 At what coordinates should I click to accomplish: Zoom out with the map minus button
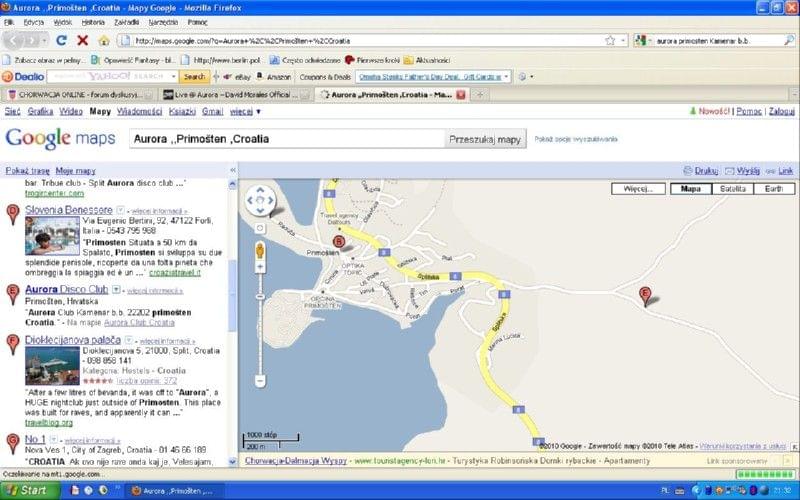point(260,381)
